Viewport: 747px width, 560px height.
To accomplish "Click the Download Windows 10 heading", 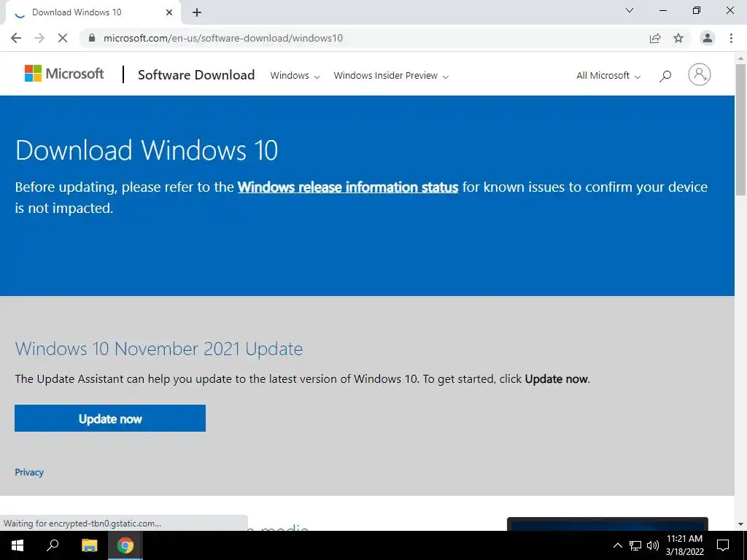I will pos(146,150).
